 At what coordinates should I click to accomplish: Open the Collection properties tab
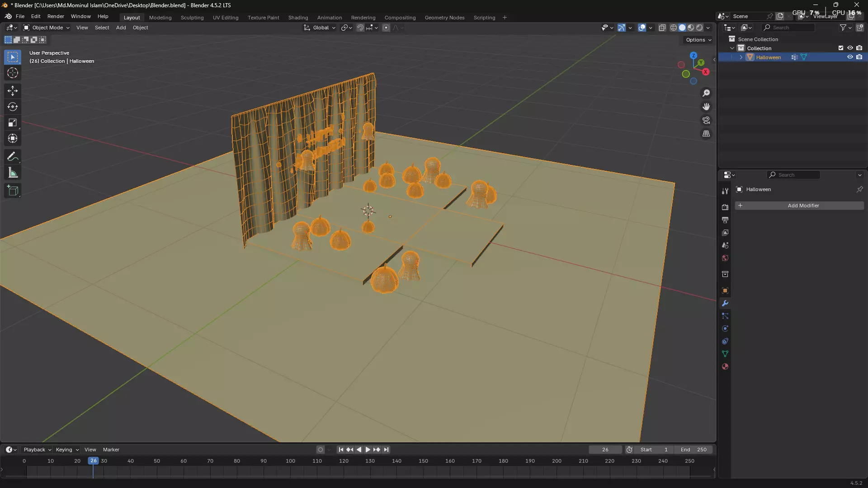click(725, 274)
